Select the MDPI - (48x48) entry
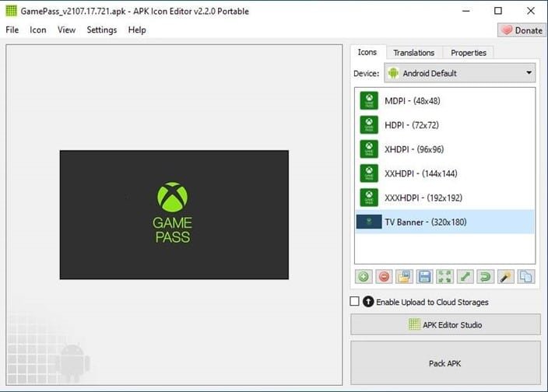Image resolution: width=548 pixels, height=392 pixels. 445,101
